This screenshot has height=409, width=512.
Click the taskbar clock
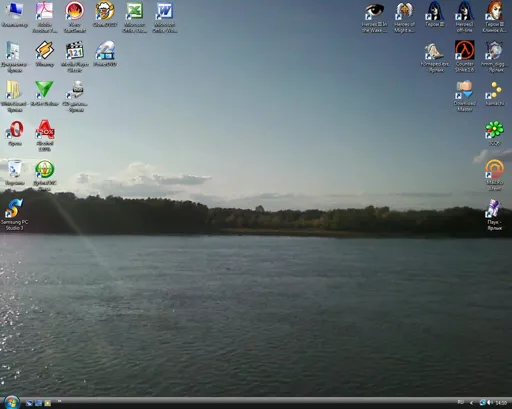pyautogui.click(x=501, y=403)
